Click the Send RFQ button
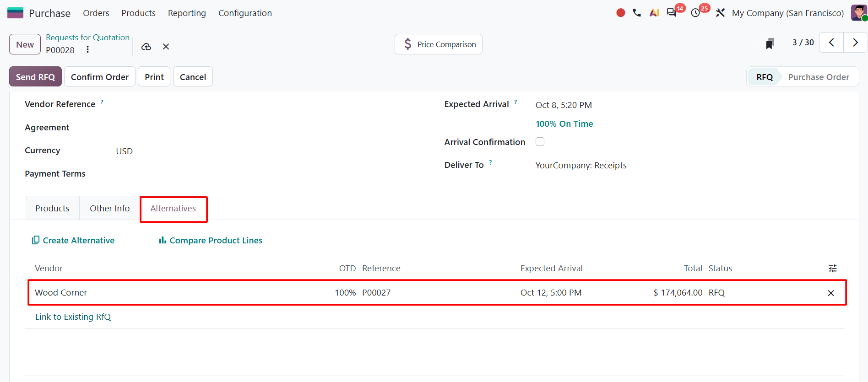The height and width of the screenshot is (382, 868). (x=35, y=77)
